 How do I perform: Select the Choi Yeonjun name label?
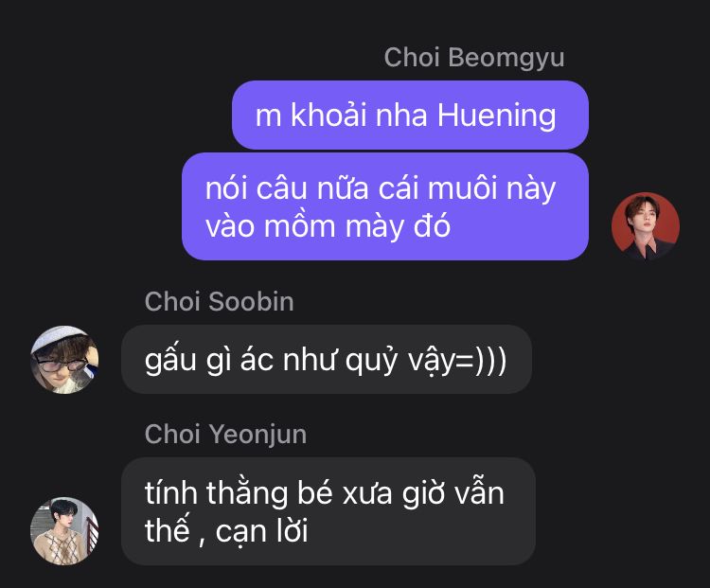[225, 435]
